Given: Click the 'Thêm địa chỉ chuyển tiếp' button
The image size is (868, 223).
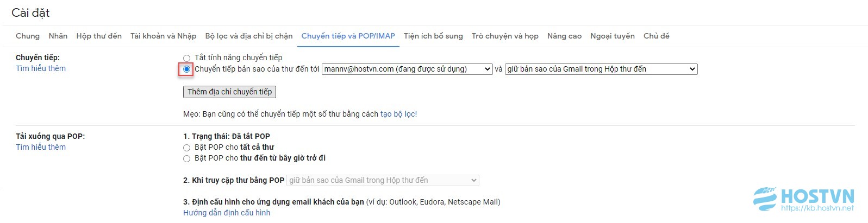Looking at the screenshot, I should pyautogui.click(x=229, y=92).
